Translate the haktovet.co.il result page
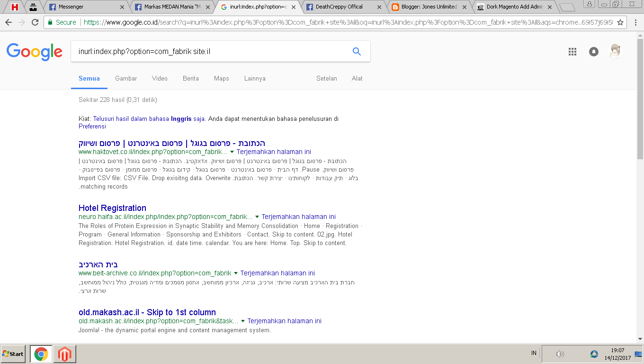This screenshot has height=364, width=644. [x=274, y=152]
